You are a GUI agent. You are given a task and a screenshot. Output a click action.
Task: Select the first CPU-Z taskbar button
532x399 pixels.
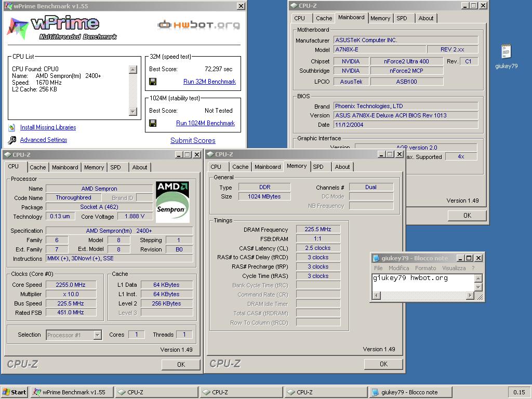tap(156, 392)
